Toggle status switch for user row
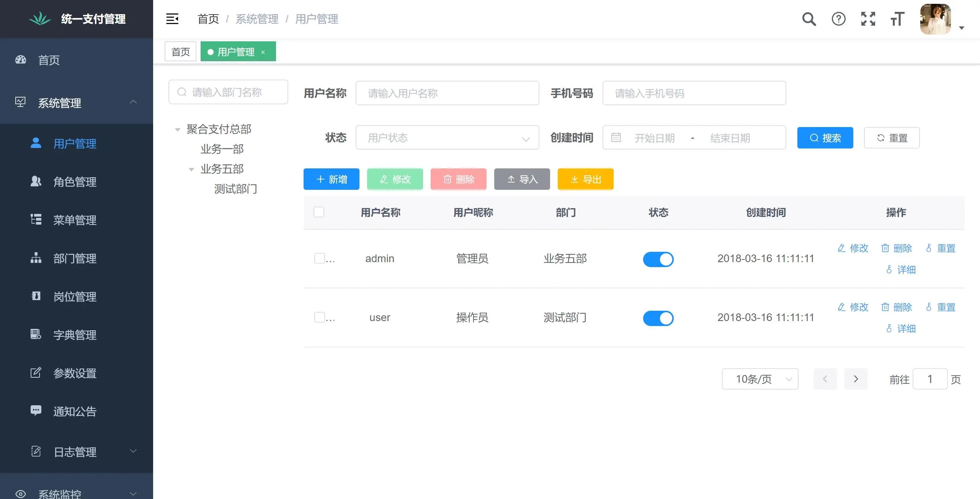The height and width of the screenshot is (499, 980). pos(658,318)
